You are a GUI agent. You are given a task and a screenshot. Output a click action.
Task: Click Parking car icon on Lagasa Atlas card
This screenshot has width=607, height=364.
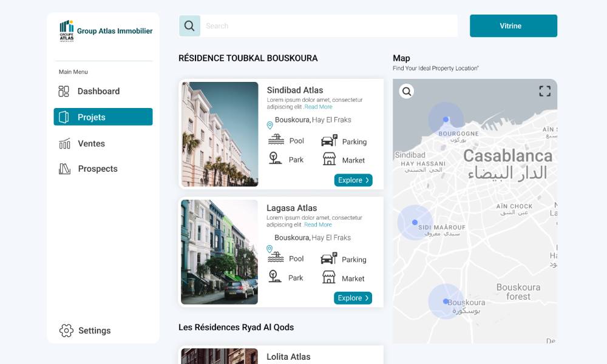[x=329, y=258]
